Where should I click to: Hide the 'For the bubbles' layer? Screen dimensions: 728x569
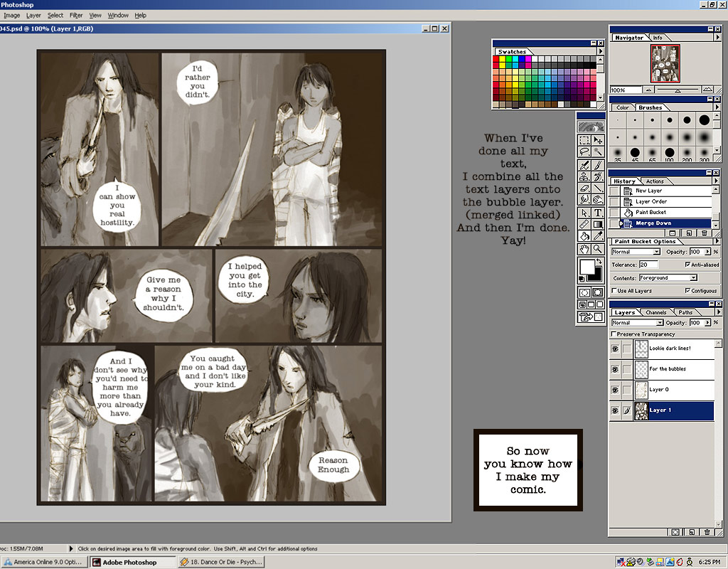[615, 369]
